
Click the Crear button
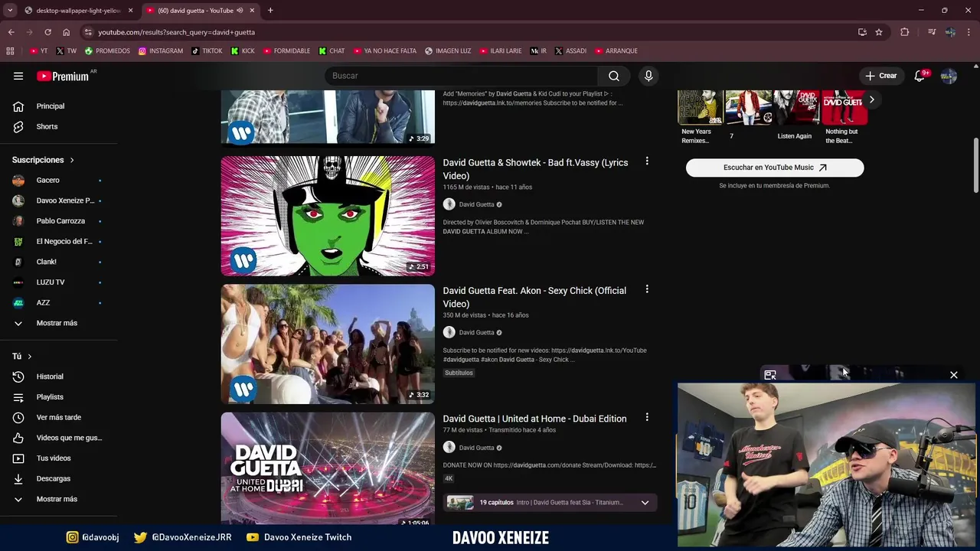881,76
